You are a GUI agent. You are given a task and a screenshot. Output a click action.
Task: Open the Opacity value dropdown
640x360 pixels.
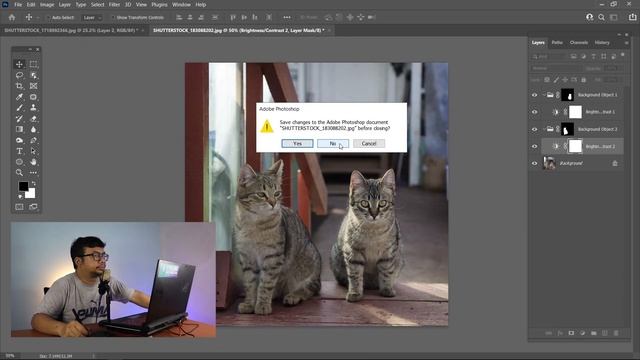click(613, 68)
